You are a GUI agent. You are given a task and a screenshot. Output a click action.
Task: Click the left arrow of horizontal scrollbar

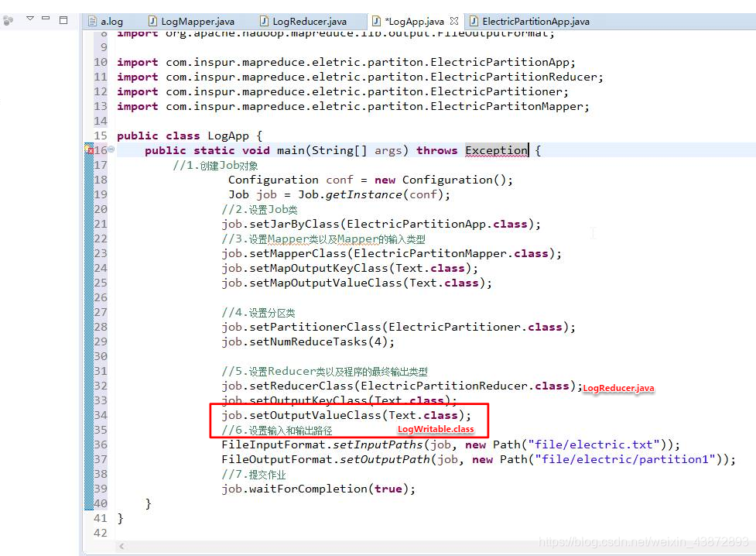point(122,546)
